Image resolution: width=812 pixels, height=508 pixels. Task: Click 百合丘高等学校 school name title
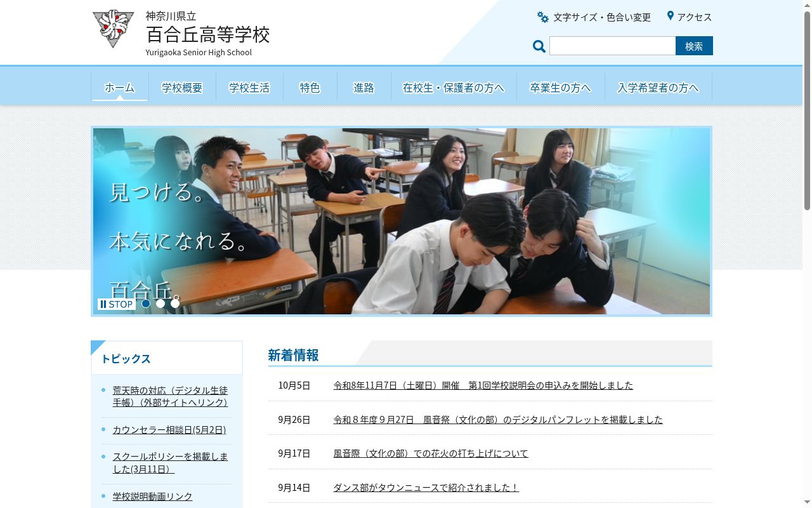tap(208, 34)
